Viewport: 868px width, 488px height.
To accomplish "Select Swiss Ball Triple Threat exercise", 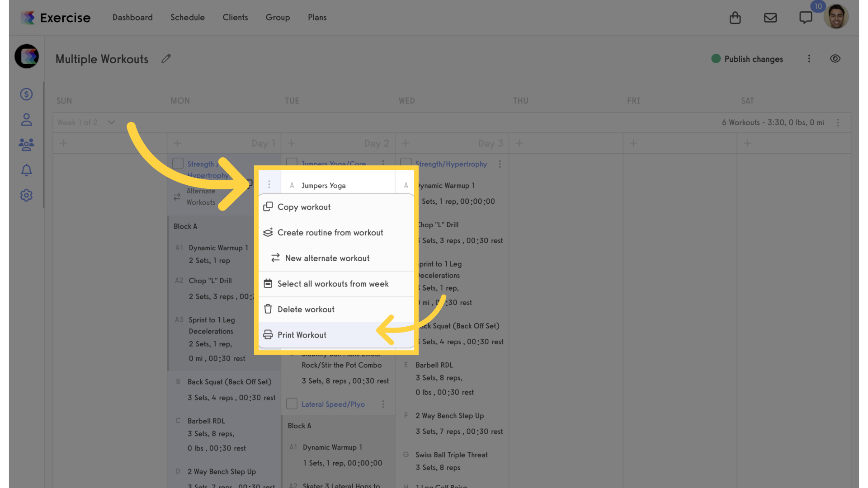I will point(452,455).
